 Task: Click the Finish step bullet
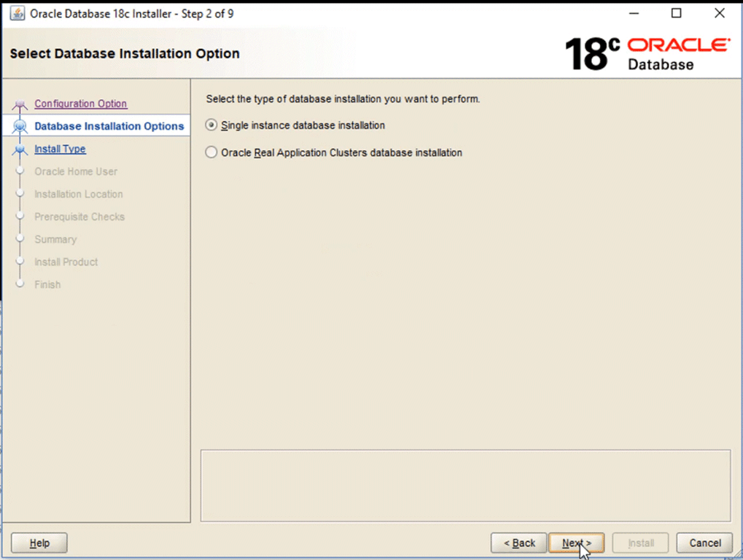[x=20, y=284]
